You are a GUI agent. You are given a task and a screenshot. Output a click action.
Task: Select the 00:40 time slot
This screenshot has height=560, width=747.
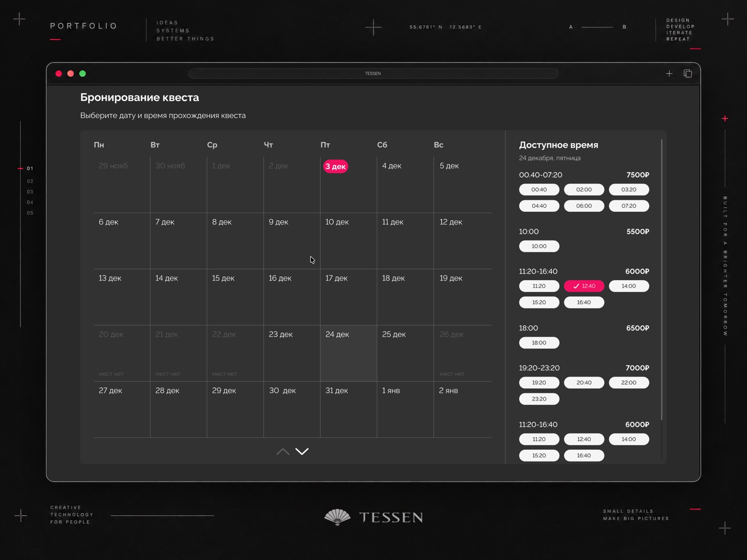(539, 189)
